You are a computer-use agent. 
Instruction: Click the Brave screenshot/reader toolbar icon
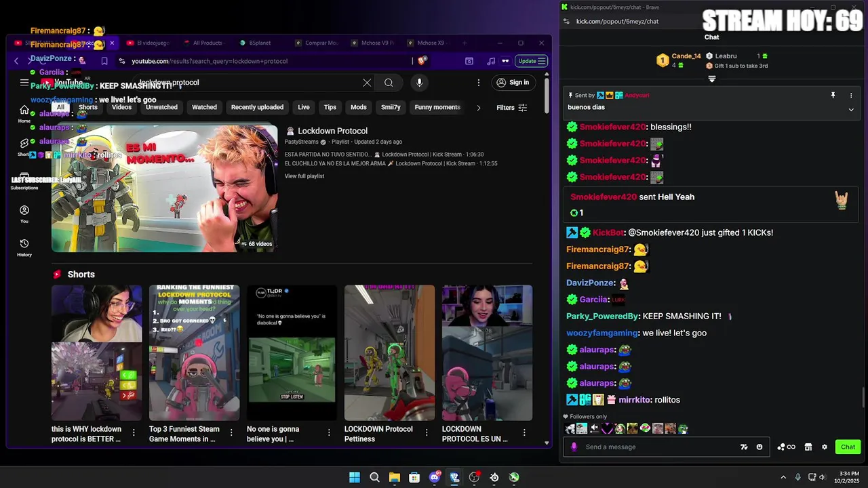pyautogui.click(x=469, y=61)
